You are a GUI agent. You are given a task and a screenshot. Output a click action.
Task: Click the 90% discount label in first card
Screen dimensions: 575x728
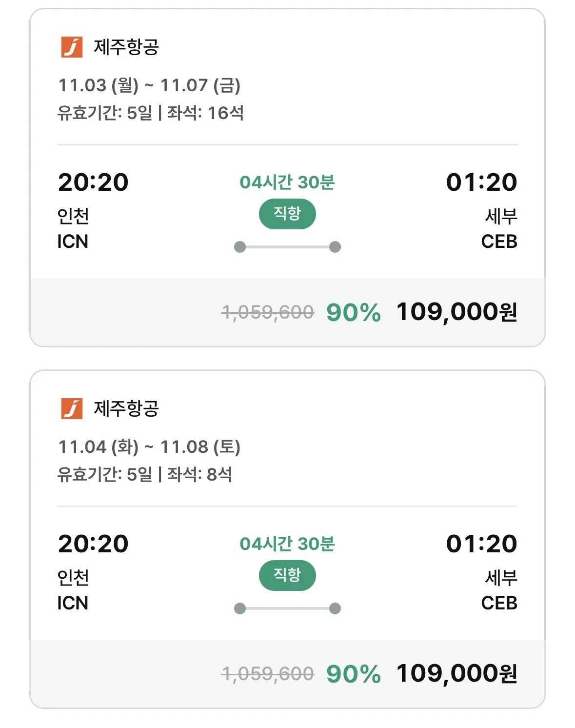click(353, 312)
